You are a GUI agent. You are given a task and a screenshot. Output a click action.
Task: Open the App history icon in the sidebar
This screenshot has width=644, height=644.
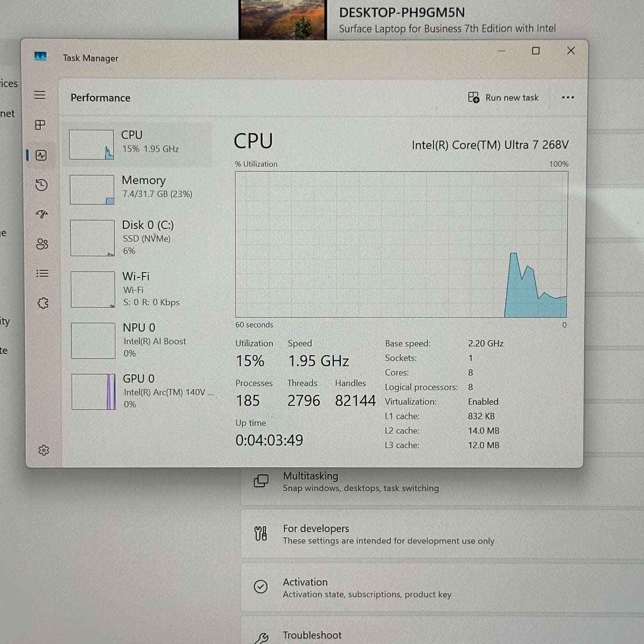pyautogui.click(x=41, y=185)
